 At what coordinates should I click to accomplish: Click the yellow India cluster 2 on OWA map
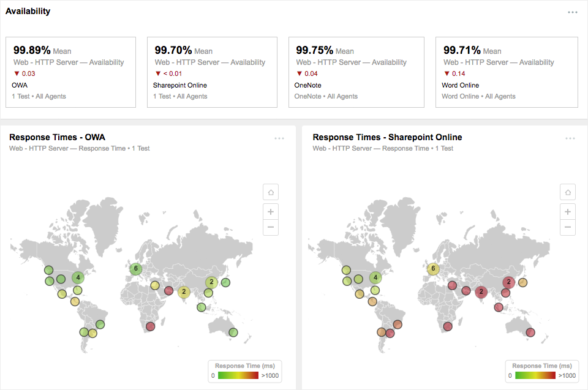click(x=184, y=292)
